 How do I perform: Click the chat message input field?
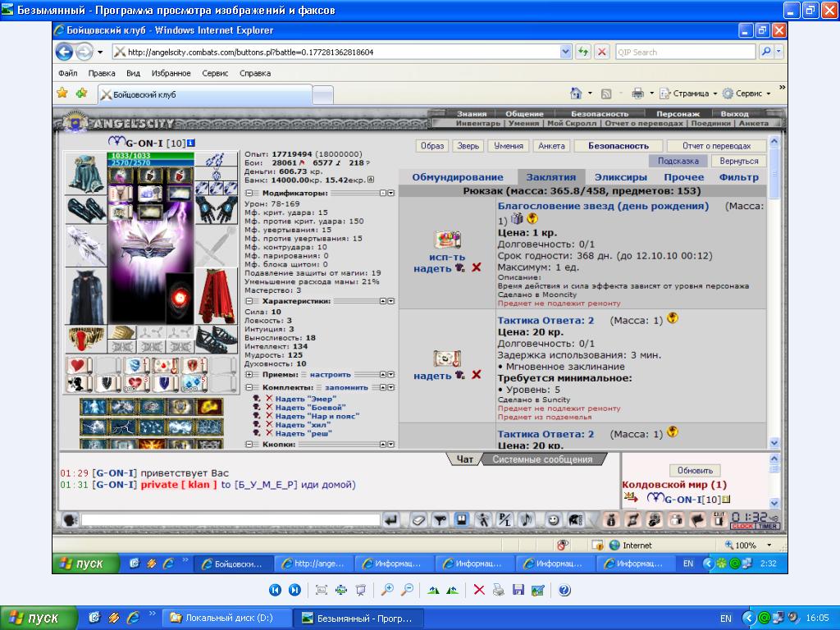[x=231, y=519]
